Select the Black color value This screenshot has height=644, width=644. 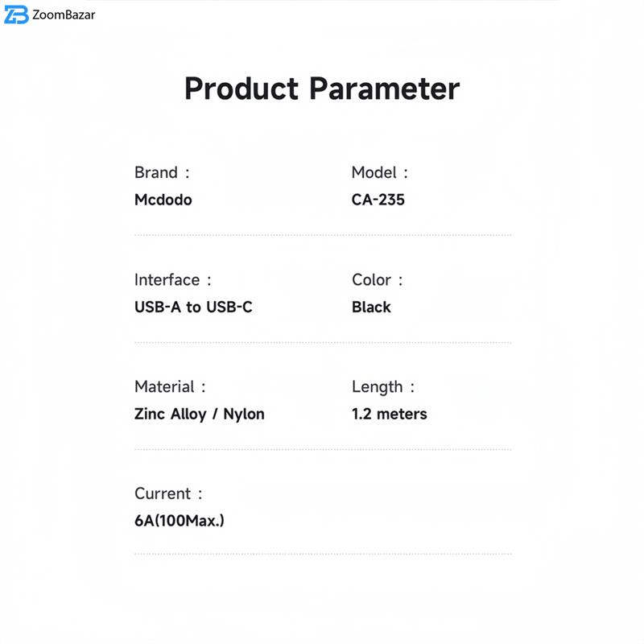click(371, 307)
